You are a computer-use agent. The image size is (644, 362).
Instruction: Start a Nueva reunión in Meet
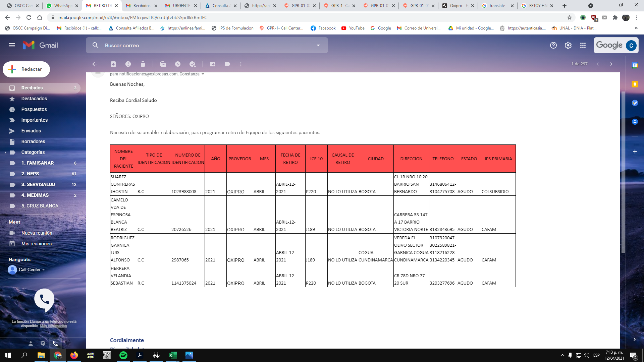[37, 233]
